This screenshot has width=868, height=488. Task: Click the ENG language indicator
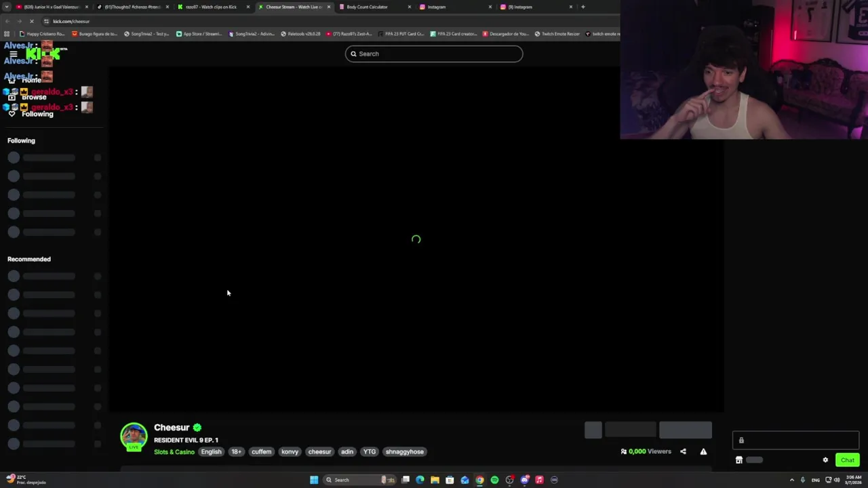(815, 480)
